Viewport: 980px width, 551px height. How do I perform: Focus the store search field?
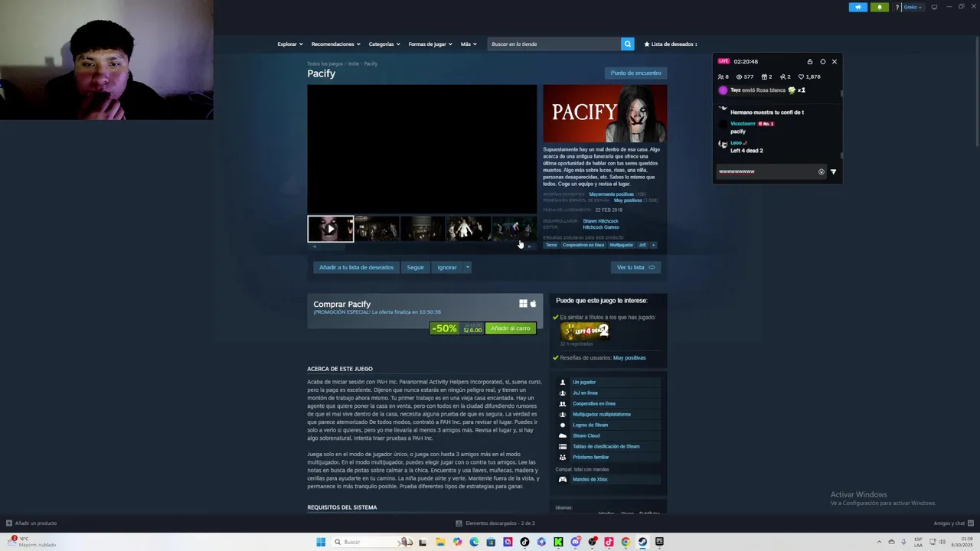click(x=554, y=44)
